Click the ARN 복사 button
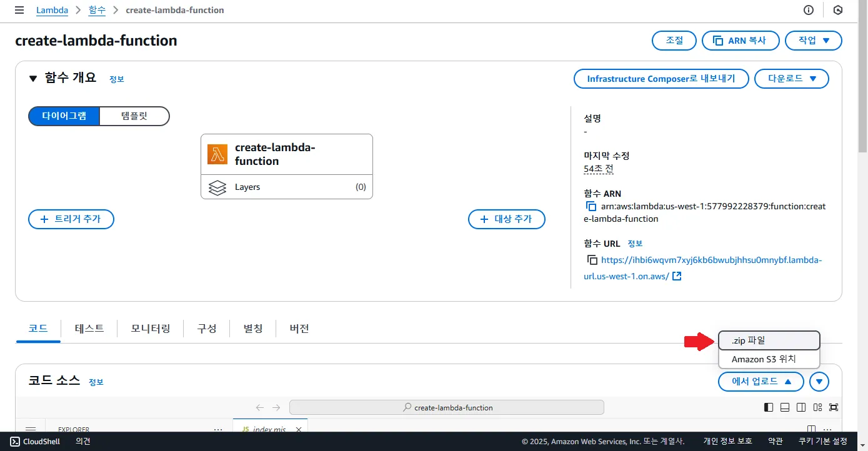 click(x=741, y=41)
